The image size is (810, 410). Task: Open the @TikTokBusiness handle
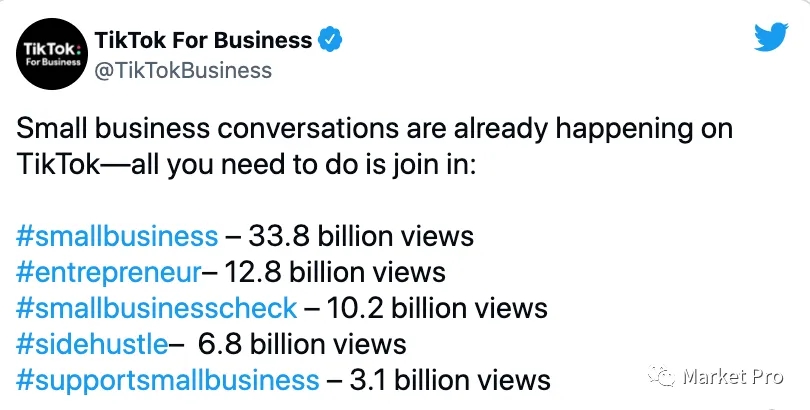[x=182, y=69]
